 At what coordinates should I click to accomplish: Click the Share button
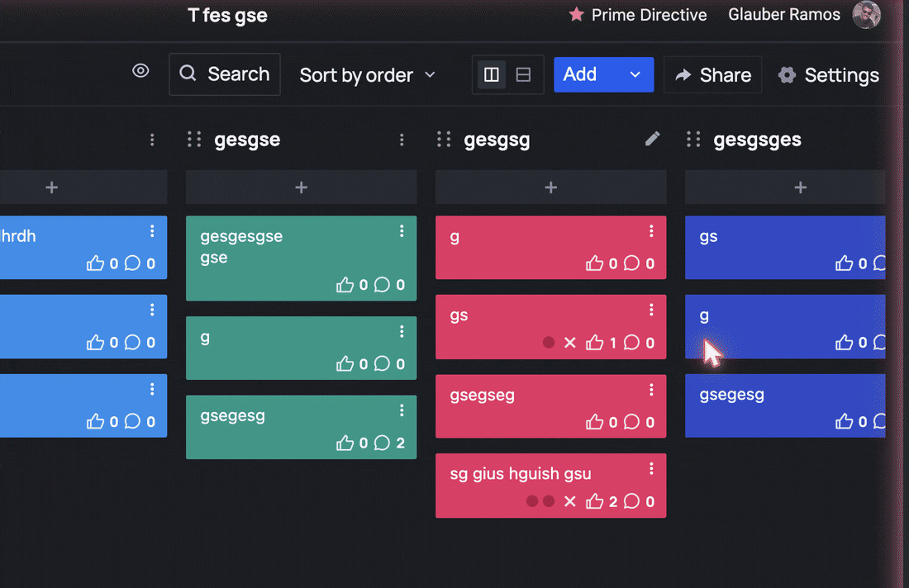(712, 74)
